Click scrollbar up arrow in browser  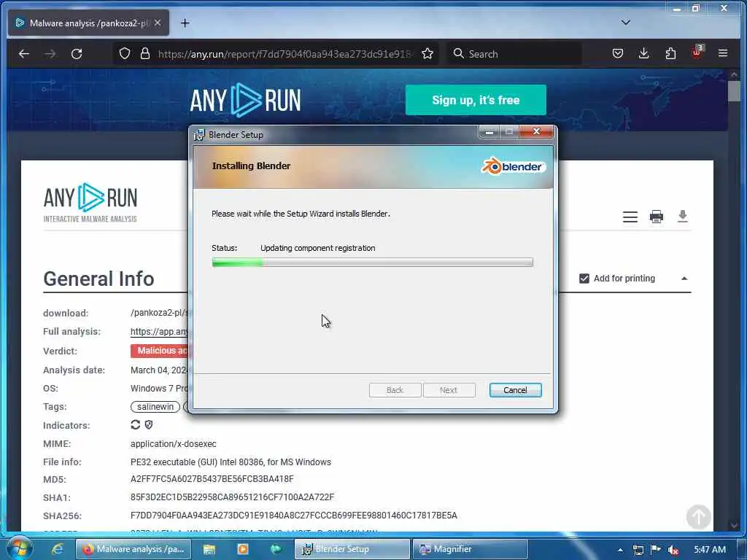734,75
